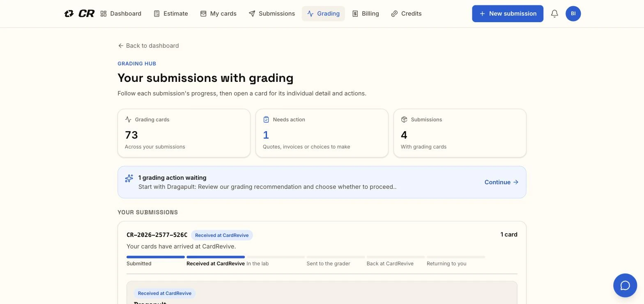Click the Grading cards pulse icon
The width and height of the screenshot is (644, 304).
pyautogui.click(x=128, y=119)
